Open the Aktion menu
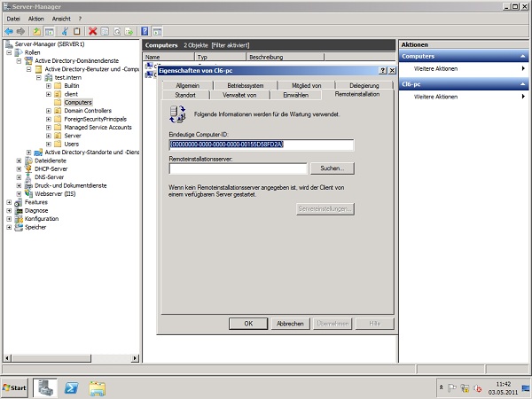 point(36,19)
